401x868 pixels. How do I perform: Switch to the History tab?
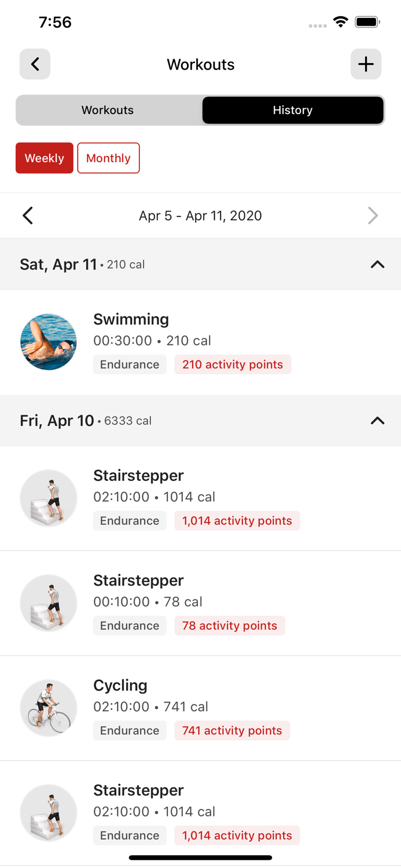click(293, 110)
